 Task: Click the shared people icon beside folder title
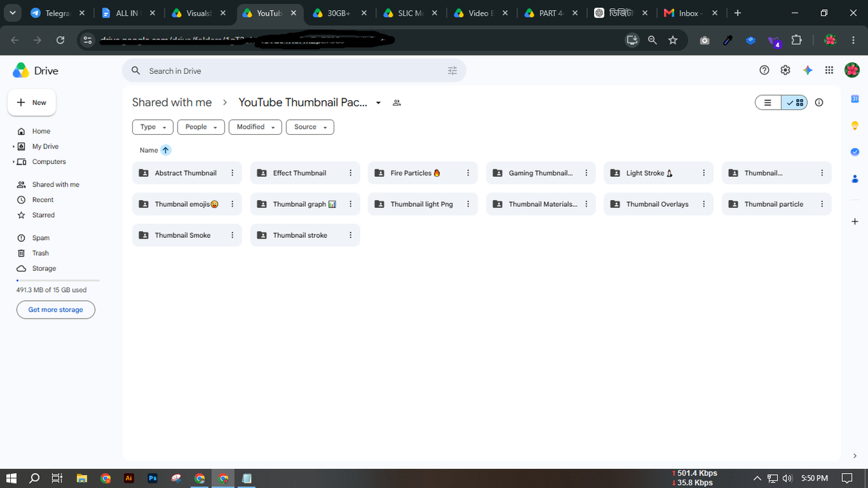[x=397, y=103]
